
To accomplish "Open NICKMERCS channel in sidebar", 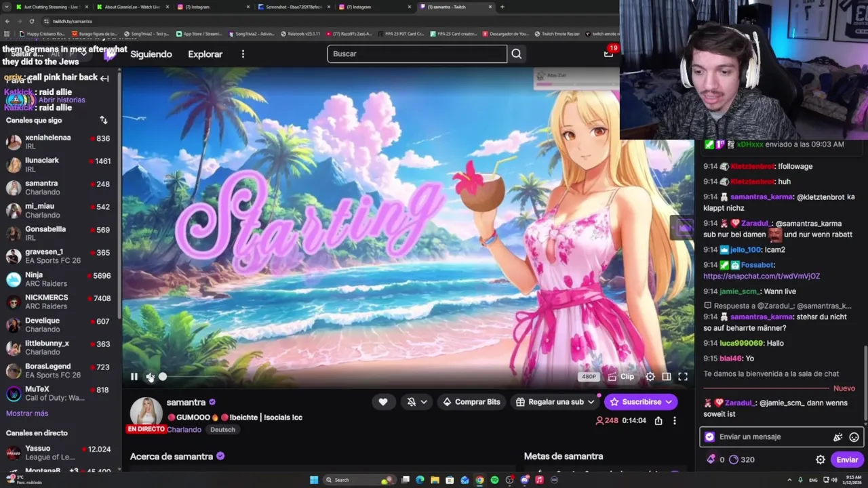I will tap(60, 302).
